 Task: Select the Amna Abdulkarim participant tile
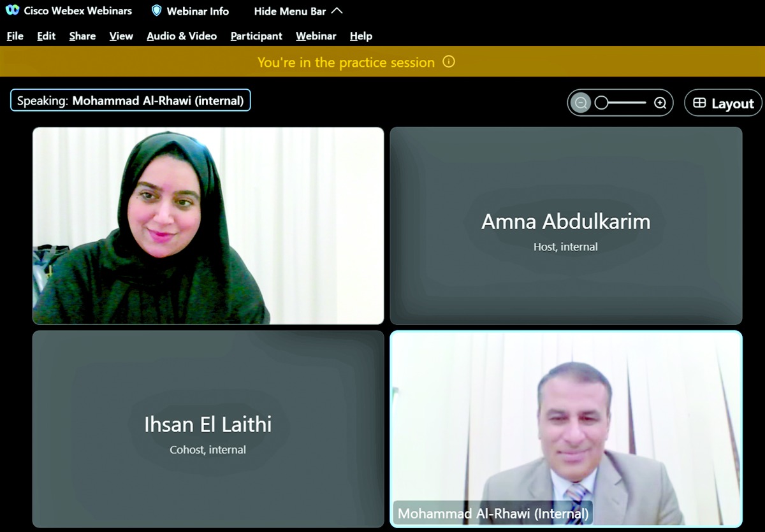point(565,226)
